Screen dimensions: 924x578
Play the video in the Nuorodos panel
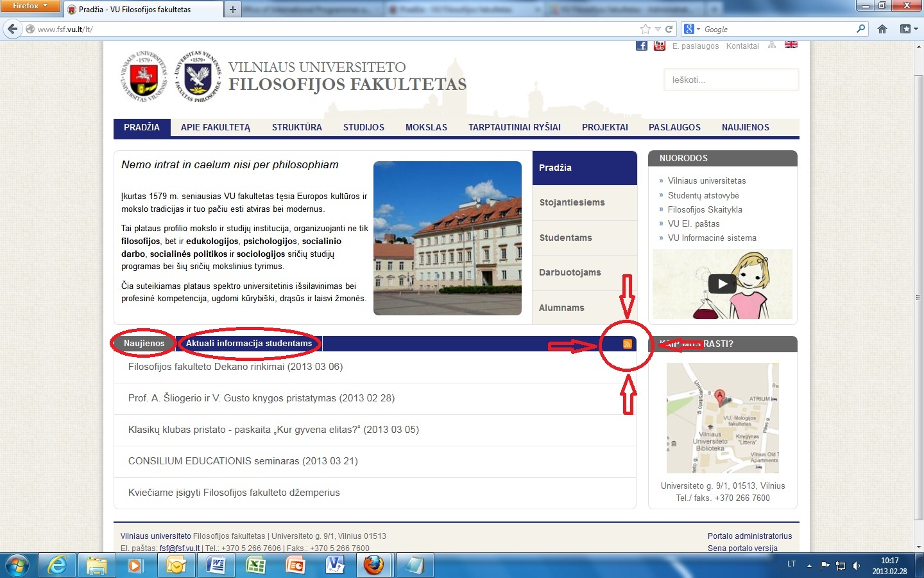[x=722, y=284]
